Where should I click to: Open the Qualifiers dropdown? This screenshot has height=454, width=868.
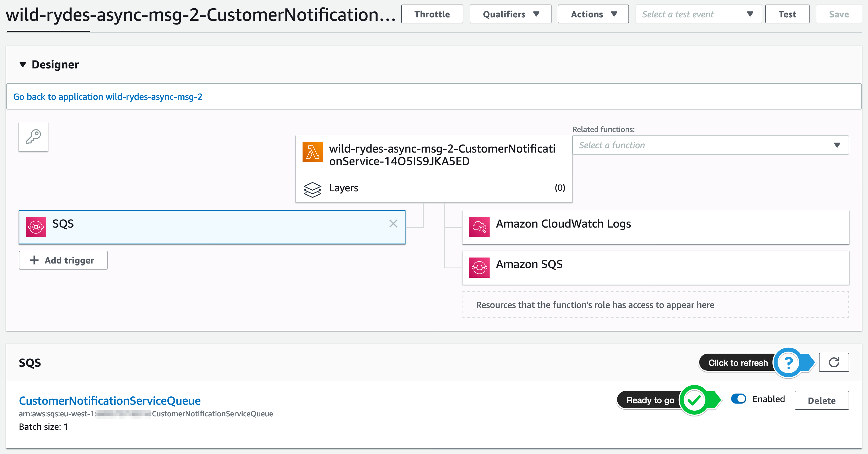pyautogui.click(x=510, y=14)
